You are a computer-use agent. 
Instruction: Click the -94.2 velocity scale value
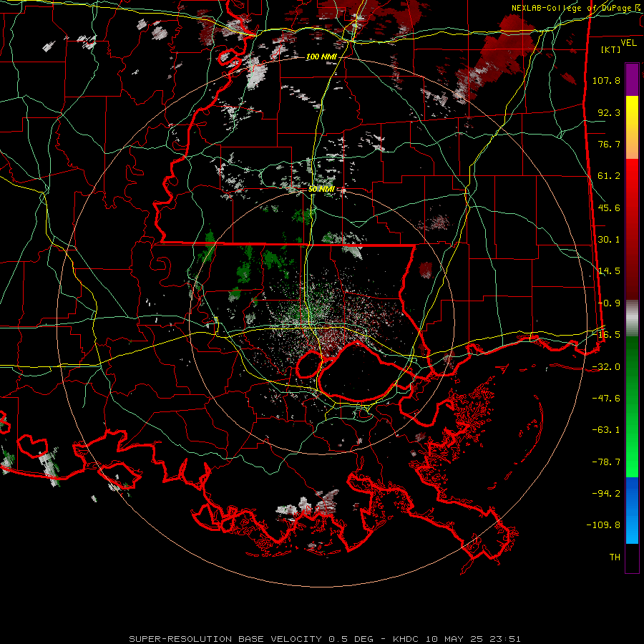(x=606, y=494)
